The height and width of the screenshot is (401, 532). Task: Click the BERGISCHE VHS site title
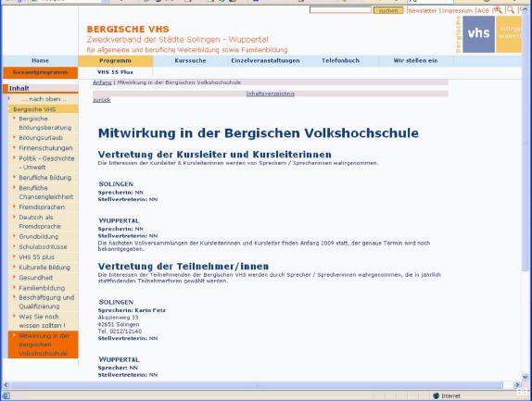[x=128, y=29]
